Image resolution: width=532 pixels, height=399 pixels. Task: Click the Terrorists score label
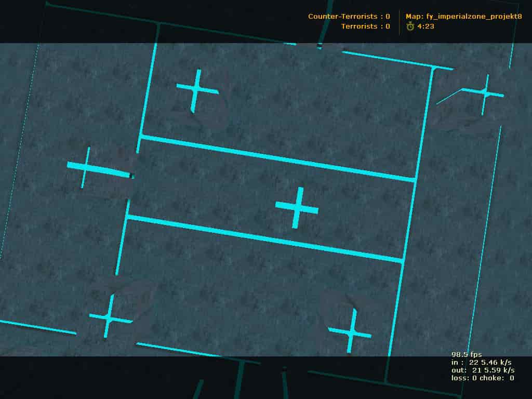365,26
